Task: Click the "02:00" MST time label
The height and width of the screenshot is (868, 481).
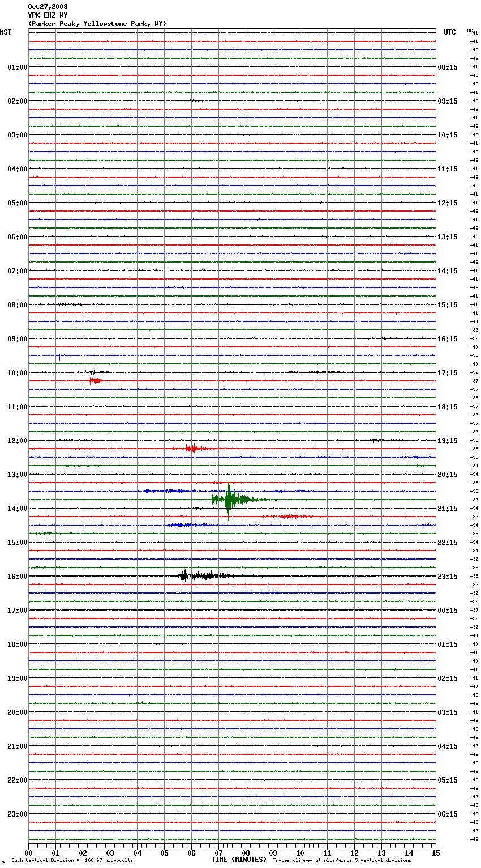Action: [x=18, y=101]
